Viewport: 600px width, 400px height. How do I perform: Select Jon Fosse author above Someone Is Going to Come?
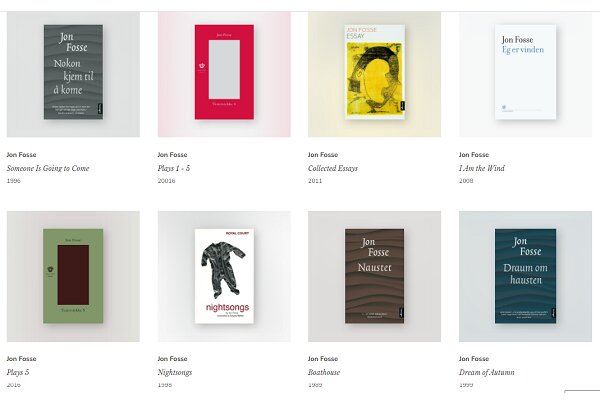21,155
